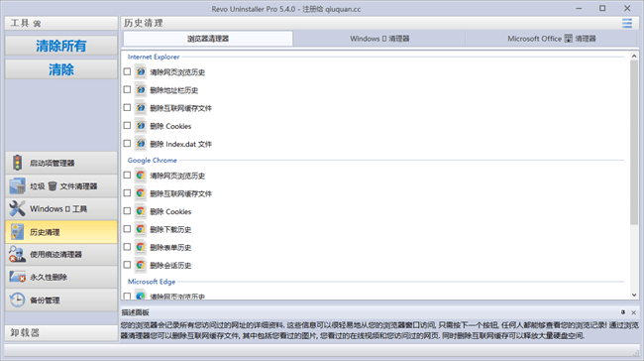Click the Chrome icon next to 删除 Cookies
The height and width of the screenshot is (361, 644).
[141, 211]
